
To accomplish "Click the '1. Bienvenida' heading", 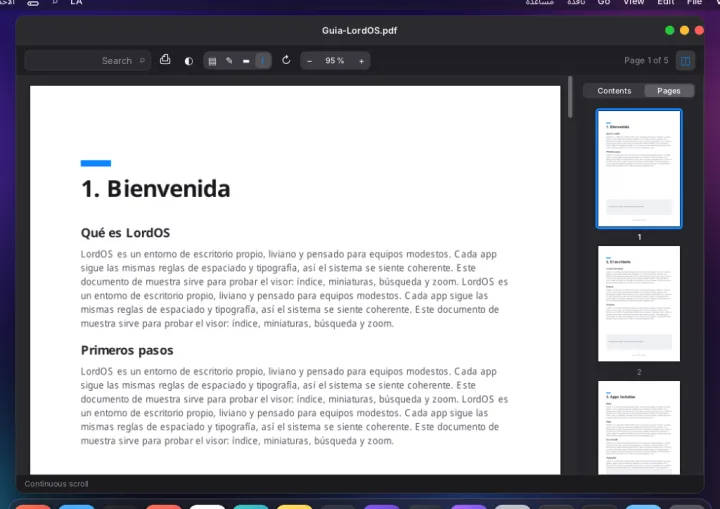I will (x=156, y=189).
